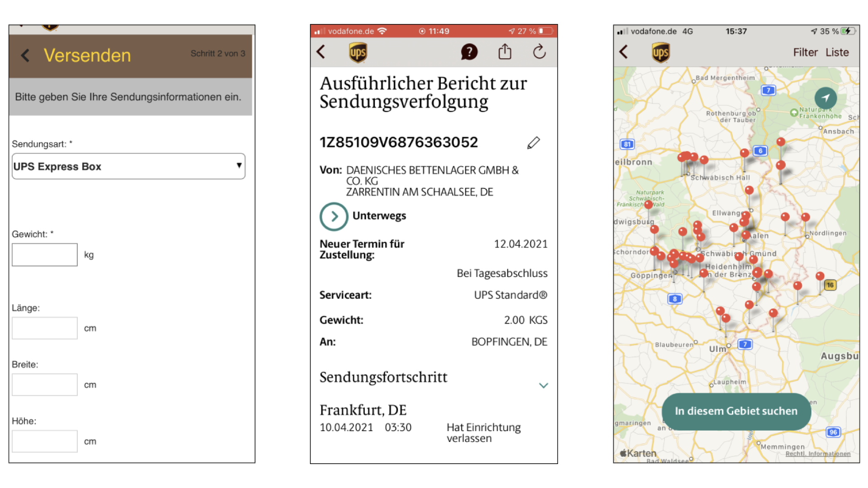This screenshot has height=488, width=868.
Task: Tap the current location arrow on the map
Action: 826,98
